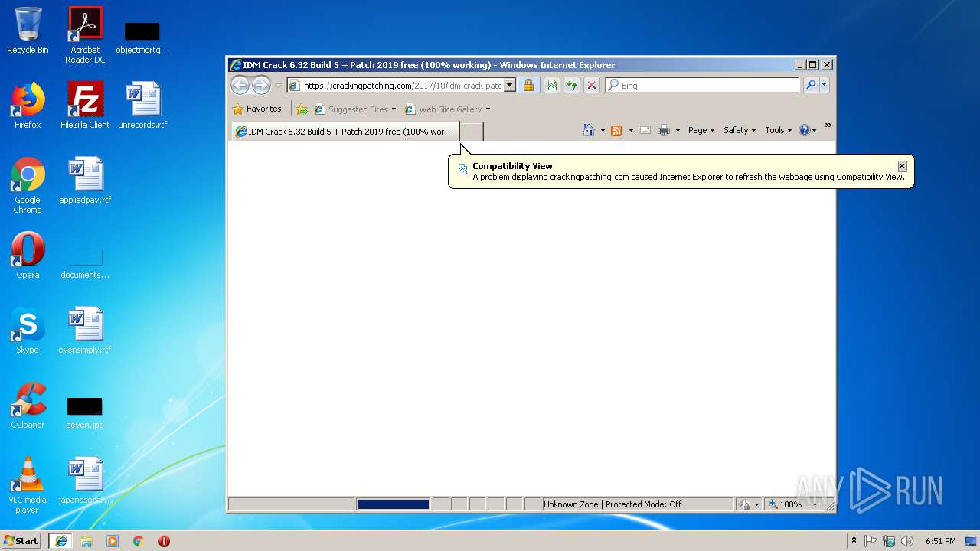This screenshot has width=980, height=551.
Task: Select the IDM Crack 6.32 tab
Action: click(x=345, y=132)
